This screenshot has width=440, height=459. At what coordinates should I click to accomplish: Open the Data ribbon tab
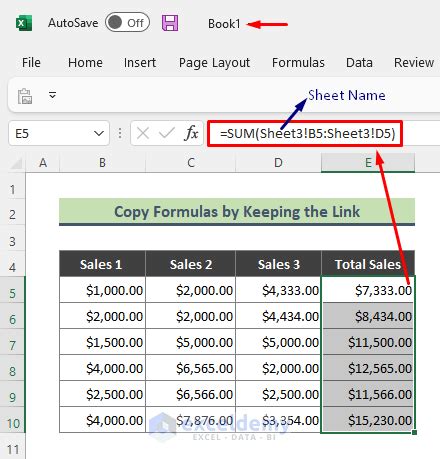click(359, 62)
